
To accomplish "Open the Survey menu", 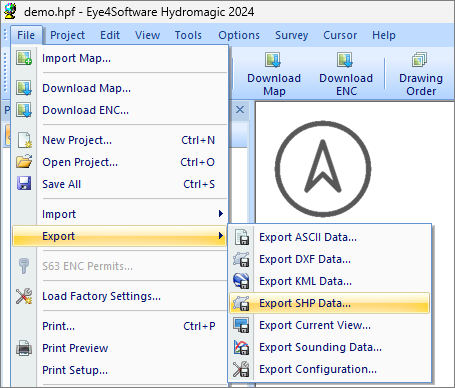I will 292,35.
